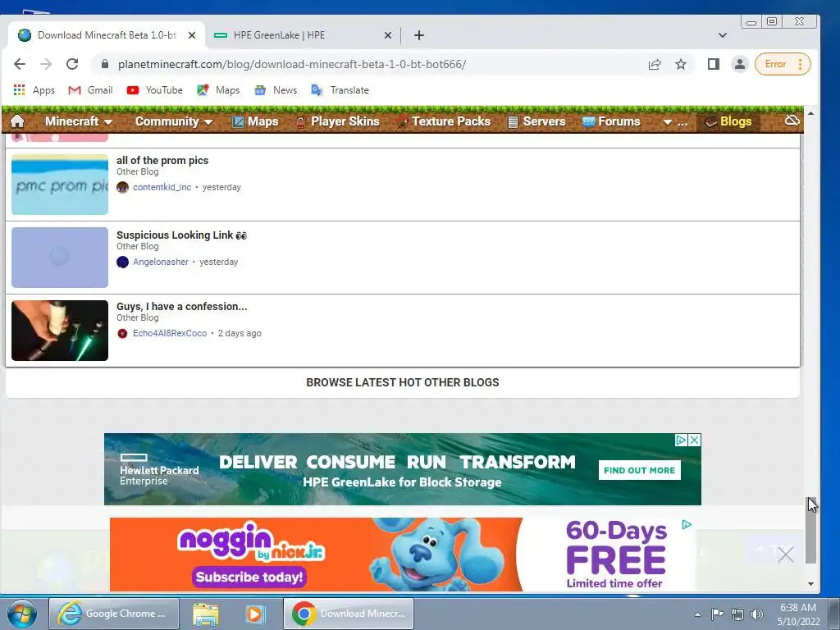Go back with the browser back arrow

(x=20, y=64)
